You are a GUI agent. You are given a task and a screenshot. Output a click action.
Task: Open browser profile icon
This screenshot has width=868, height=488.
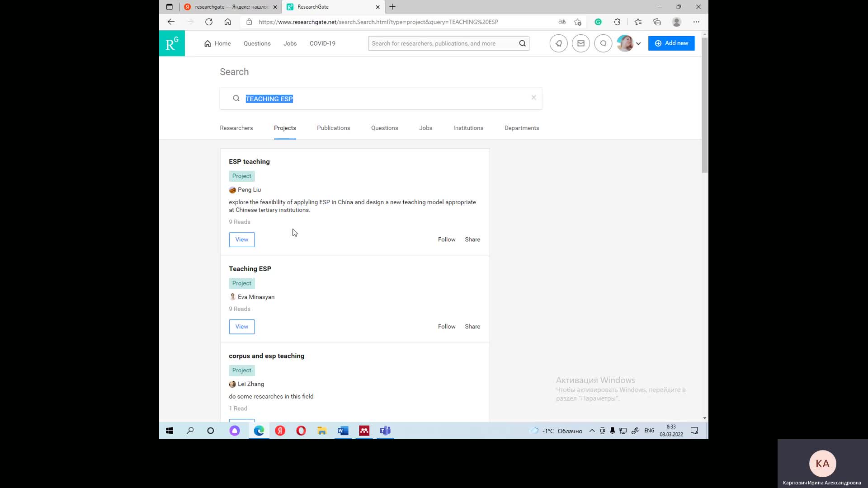tap(676, 22)
